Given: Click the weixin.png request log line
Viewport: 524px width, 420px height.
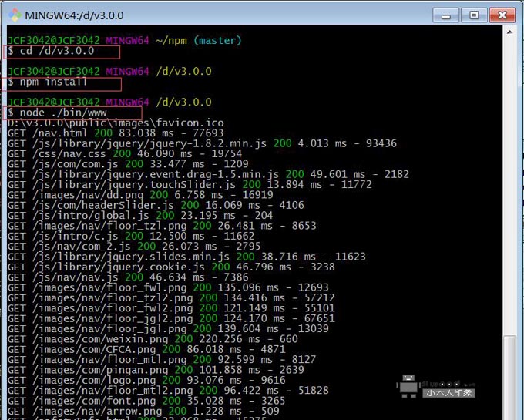Looking at the screenshot, I should pos(153,339).
